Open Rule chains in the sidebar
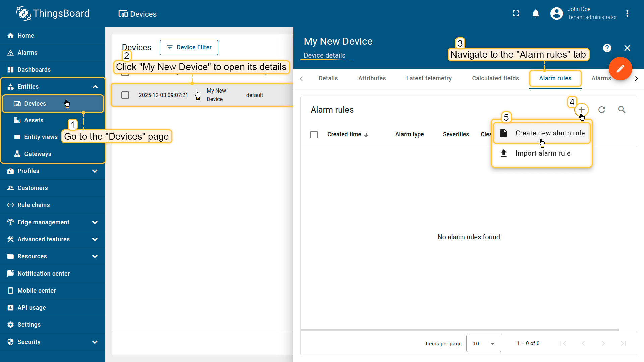Image resolution: width=644 pixels, height=362 pixels. pyautogui.click(x=34, y=205)
